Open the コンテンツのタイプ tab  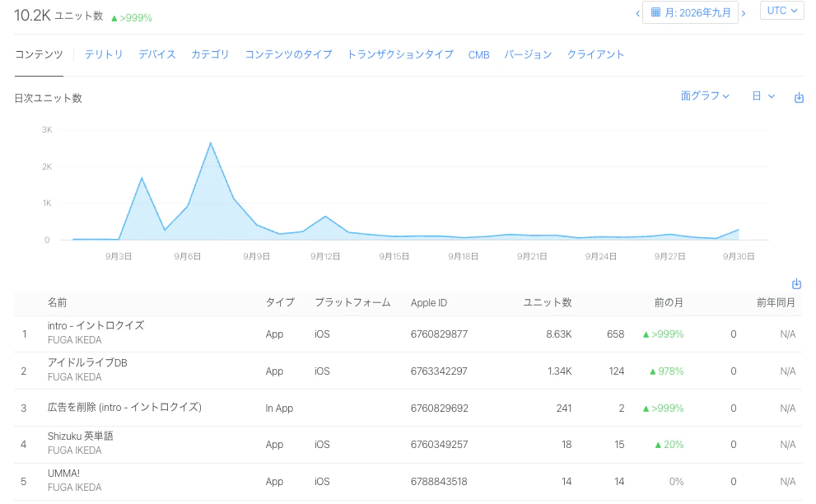coord(288,54)
